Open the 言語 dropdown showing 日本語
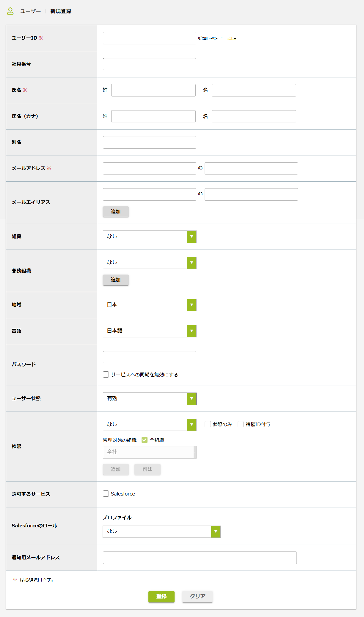Image resolution: width=364 pixels, height=617 pixels. [150, 331]
